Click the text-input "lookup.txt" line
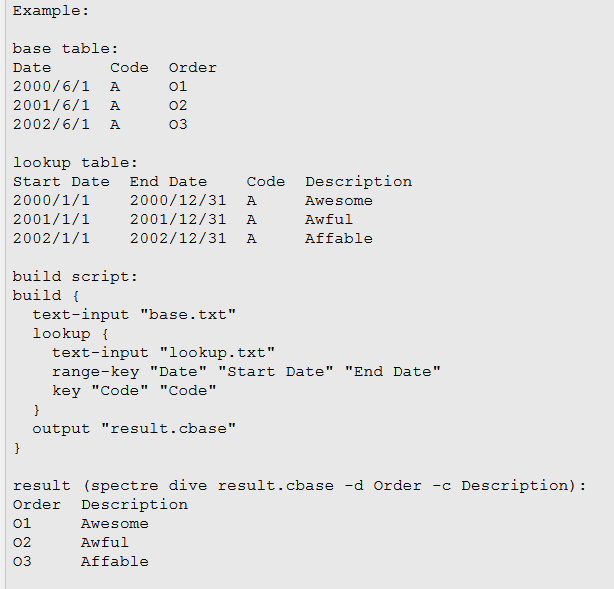This screenshot has height=589, width=614. [x=163, y=352]
